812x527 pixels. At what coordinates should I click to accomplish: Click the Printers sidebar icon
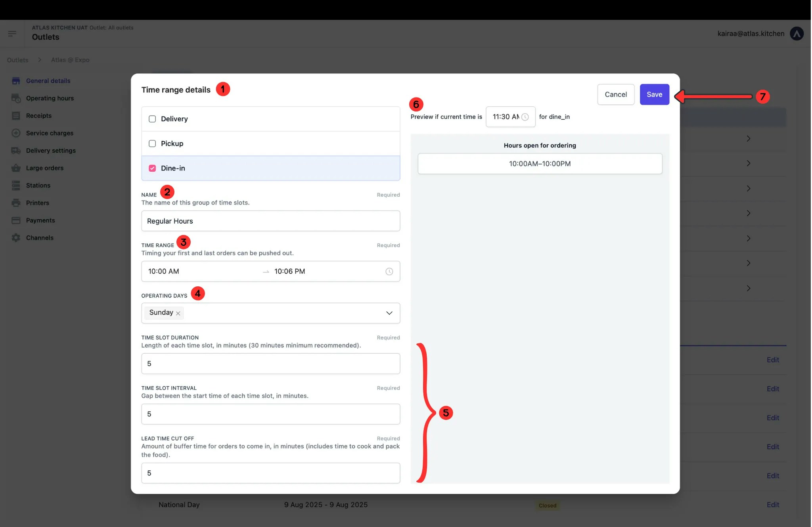16,203
